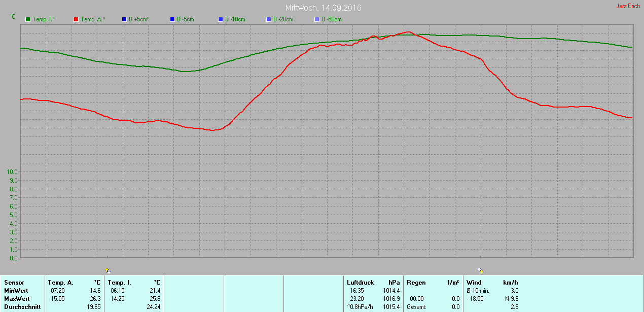Click the rain time '00:00'
The width and height of the screenshot is (644, 312).
click(x=417, y=299)
